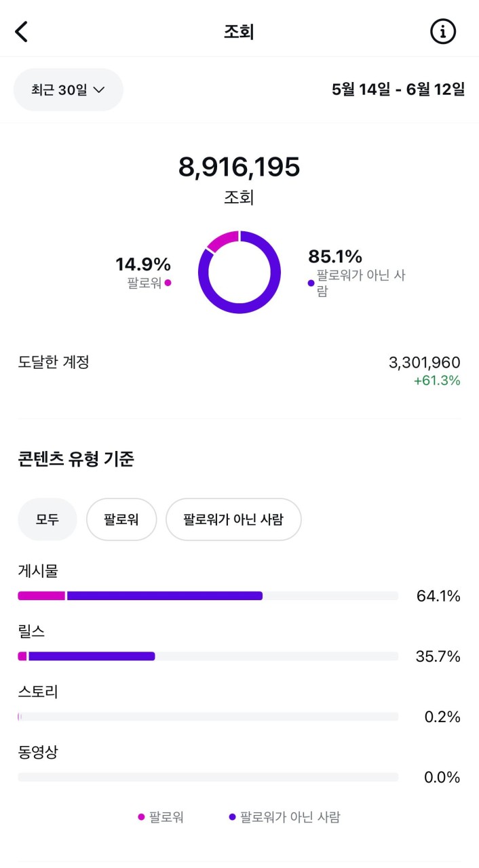Tap the donut chart of views
Image resolution: width=479 pixels, height=868 pixels.
(x=240, y=272)
